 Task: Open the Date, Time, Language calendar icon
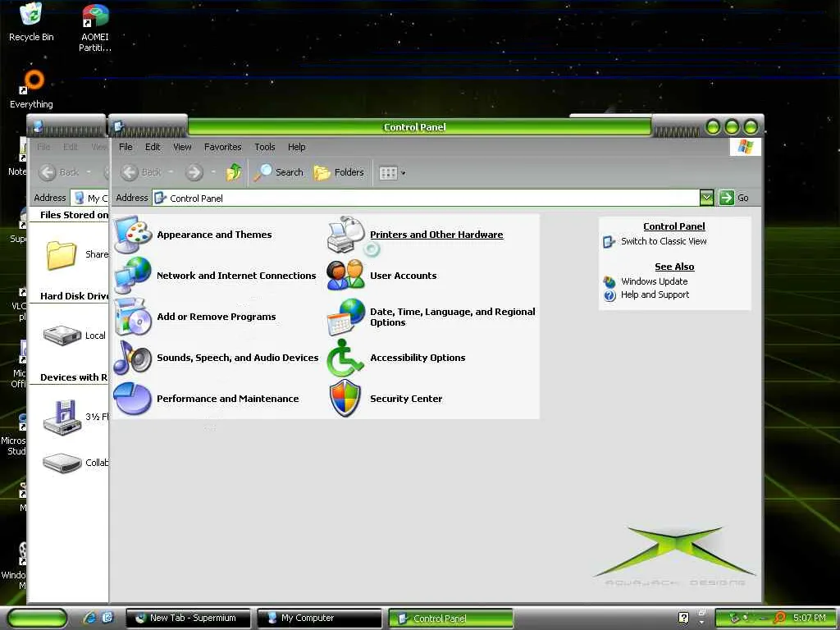346,317
